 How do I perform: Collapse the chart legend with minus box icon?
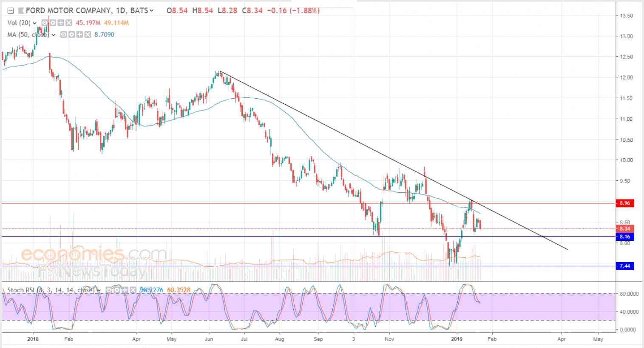click(11, 11)
